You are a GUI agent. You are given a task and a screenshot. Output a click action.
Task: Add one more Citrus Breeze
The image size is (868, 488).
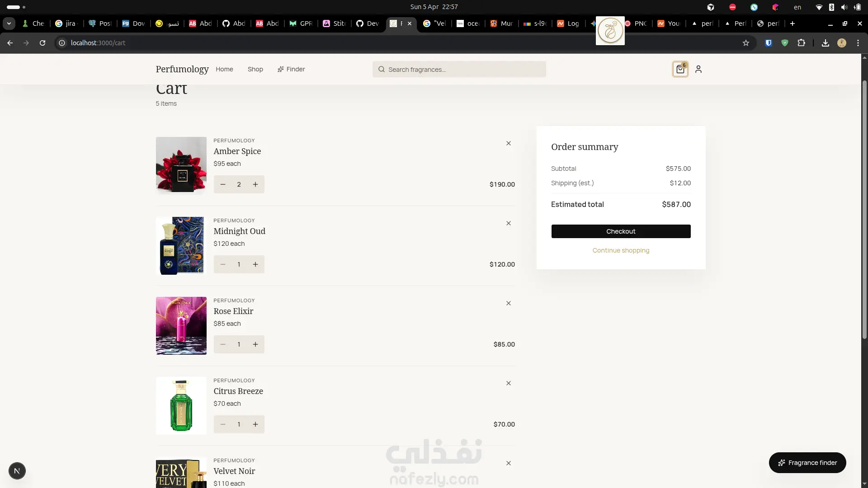pyautogui.click(x=255, y=424)
